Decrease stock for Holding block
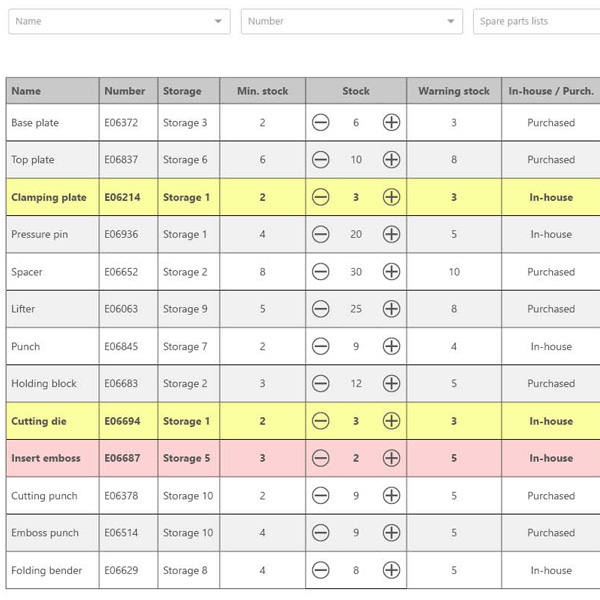 click(x=320, y=383)
